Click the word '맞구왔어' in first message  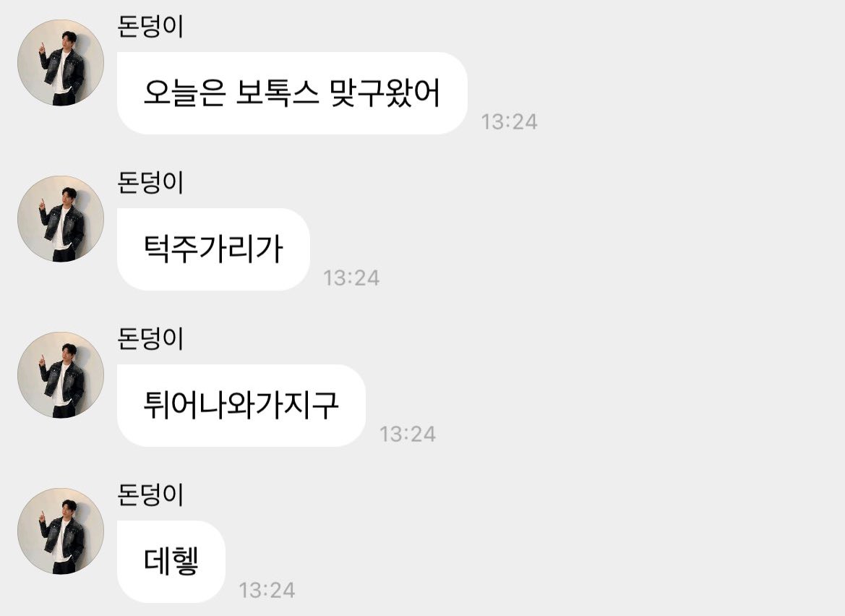point(386,93)
